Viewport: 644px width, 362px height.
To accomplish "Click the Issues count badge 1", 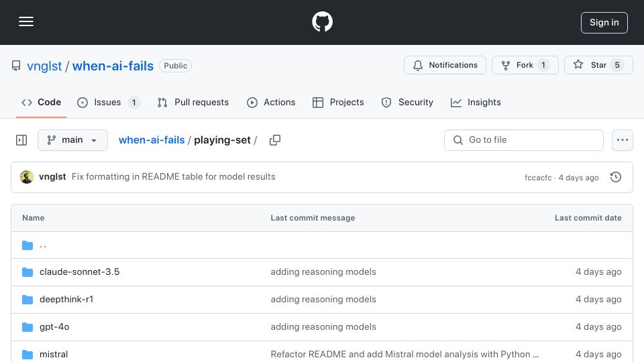I will pos(133,102).
